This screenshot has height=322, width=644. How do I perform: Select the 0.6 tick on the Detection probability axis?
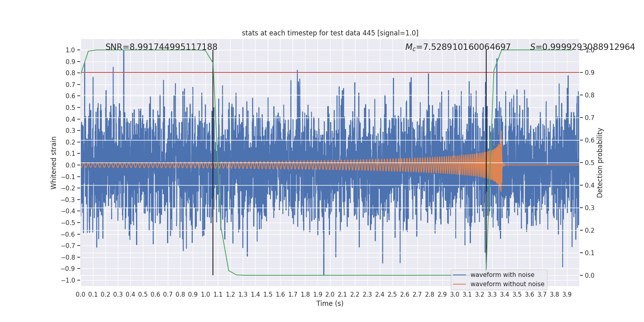590,140
